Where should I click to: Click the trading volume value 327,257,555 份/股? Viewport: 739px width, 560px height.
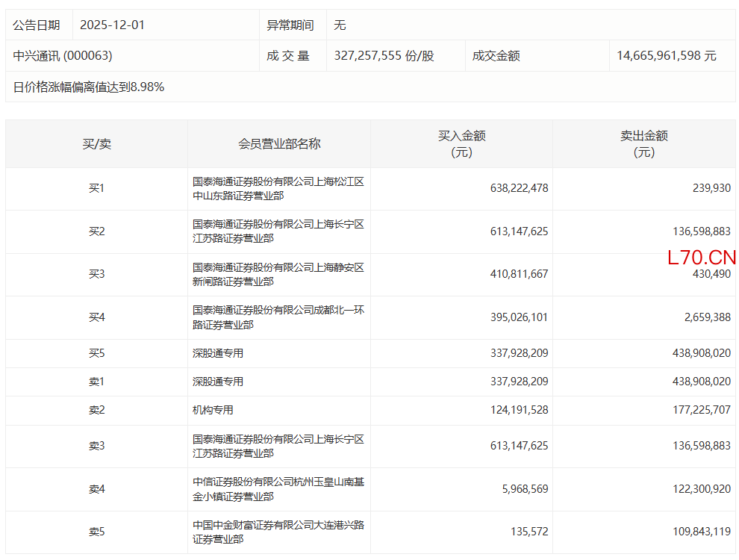click(384, 56)
